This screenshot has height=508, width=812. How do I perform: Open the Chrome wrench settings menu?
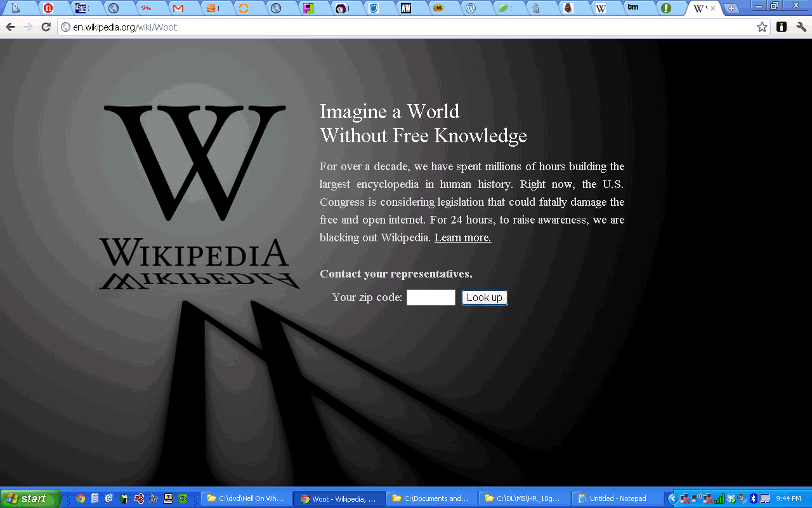point(801,27)
